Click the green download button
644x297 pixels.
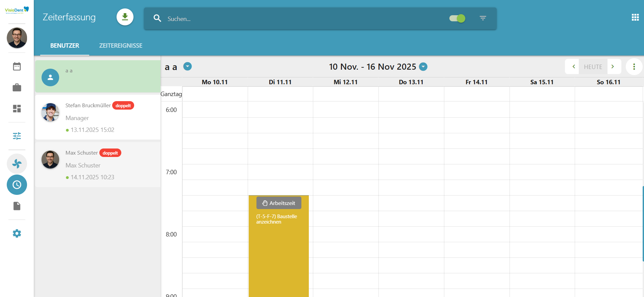click(125, 17)
